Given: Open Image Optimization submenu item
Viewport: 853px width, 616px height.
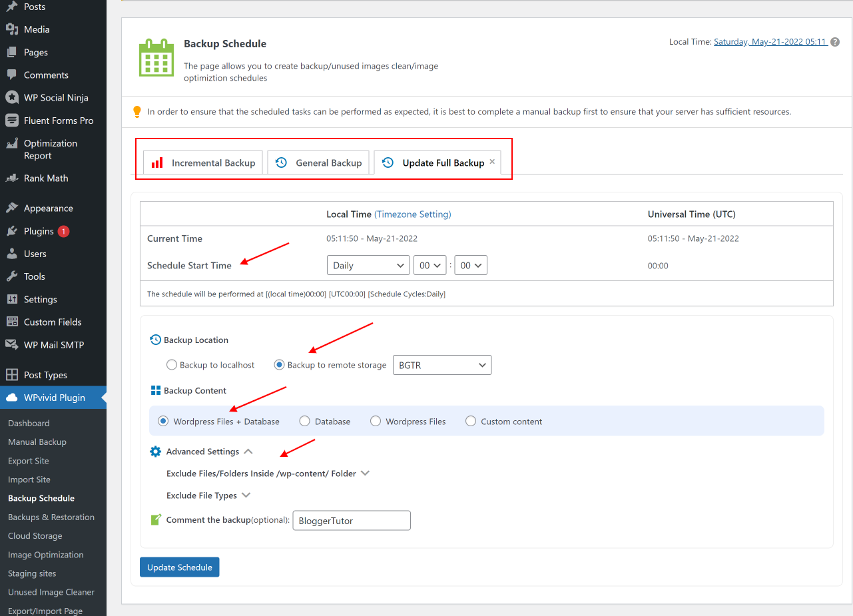Looking at the screenshot, I should click(46, 555).
